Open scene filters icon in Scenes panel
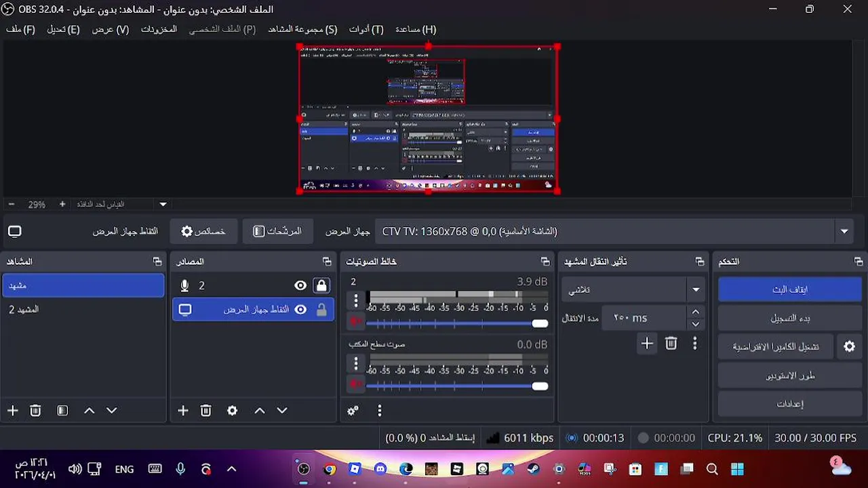868x488 pixels. (x=62, y=411)
